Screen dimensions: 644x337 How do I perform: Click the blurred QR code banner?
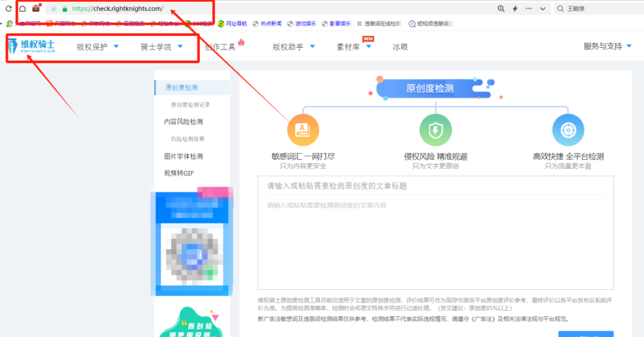[x=192, y=241]
